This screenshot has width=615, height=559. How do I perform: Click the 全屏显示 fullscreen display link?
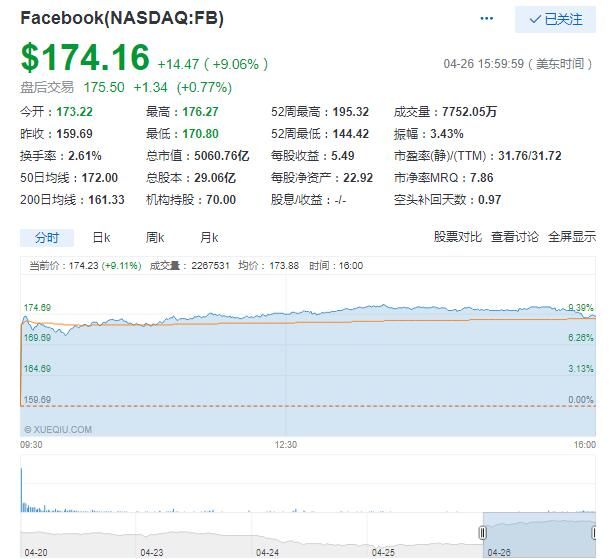[x=572, y=237]
